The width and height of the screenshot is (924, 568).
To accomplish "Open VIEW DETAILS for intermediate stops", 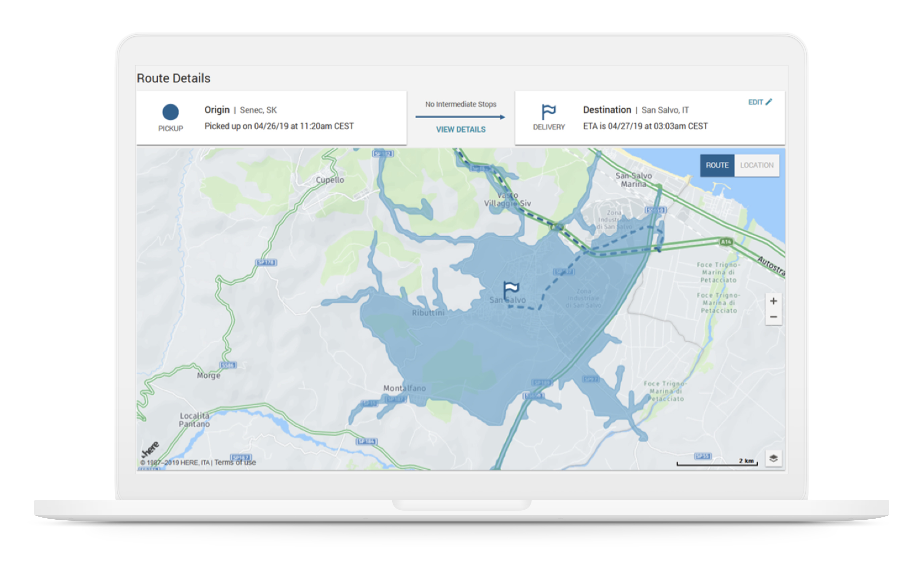I will click(460, 130).
